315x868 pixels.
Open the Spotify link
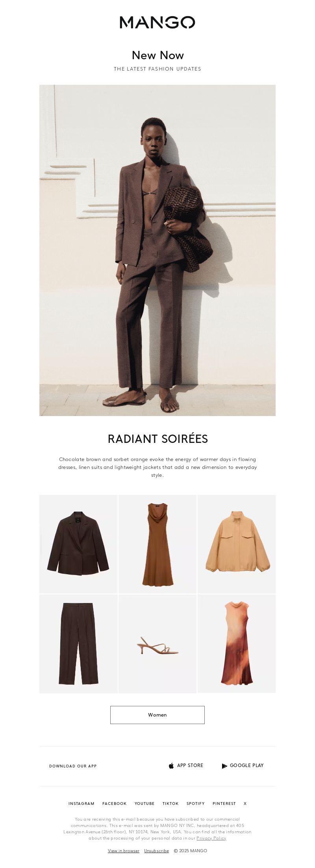click(196, 803)
